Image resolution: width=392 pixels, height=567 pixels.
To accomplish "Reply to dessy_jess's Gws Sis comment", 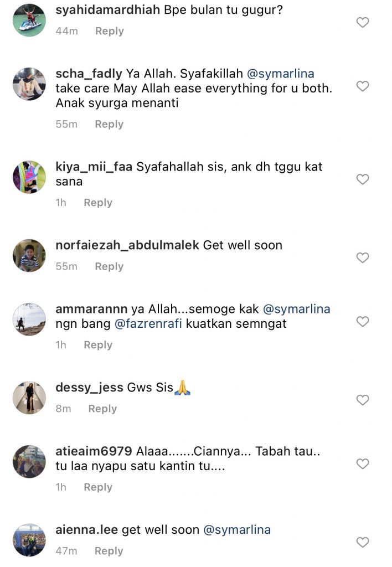I will tap(102, 409).
